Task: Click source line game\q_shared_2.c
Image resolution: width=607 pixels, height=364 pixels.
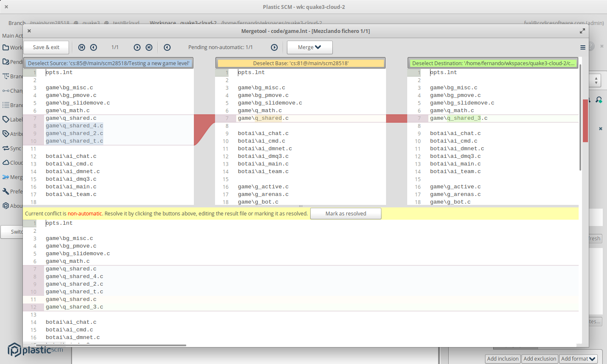Action: [74, 133]
